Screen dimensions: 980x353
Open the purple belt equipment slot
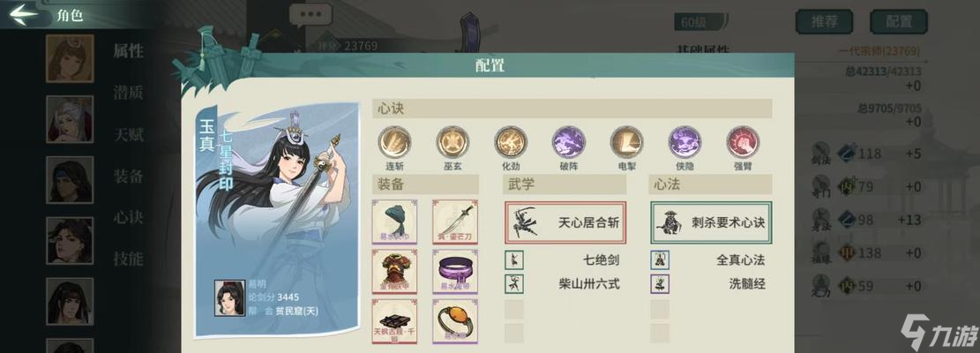click(455, 272)
